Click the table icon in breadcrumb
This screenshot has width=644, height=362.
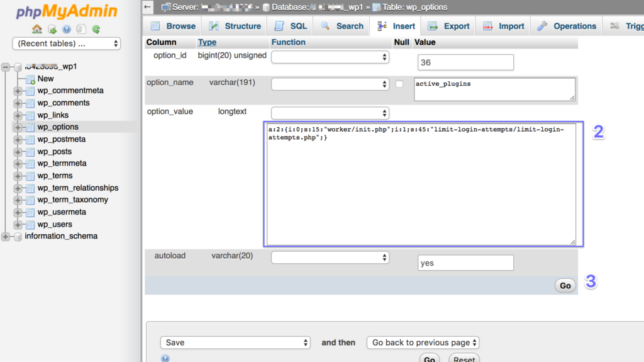377,7
